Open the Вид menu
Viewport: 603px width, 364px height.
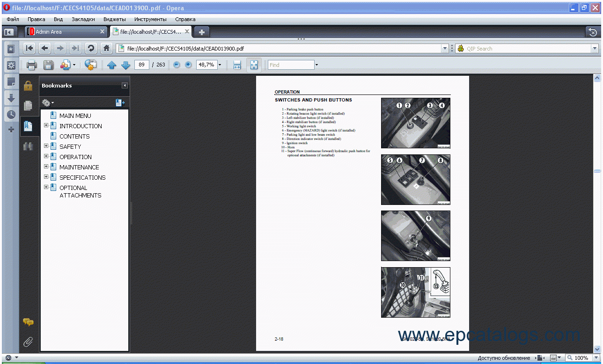click(58, 19)
